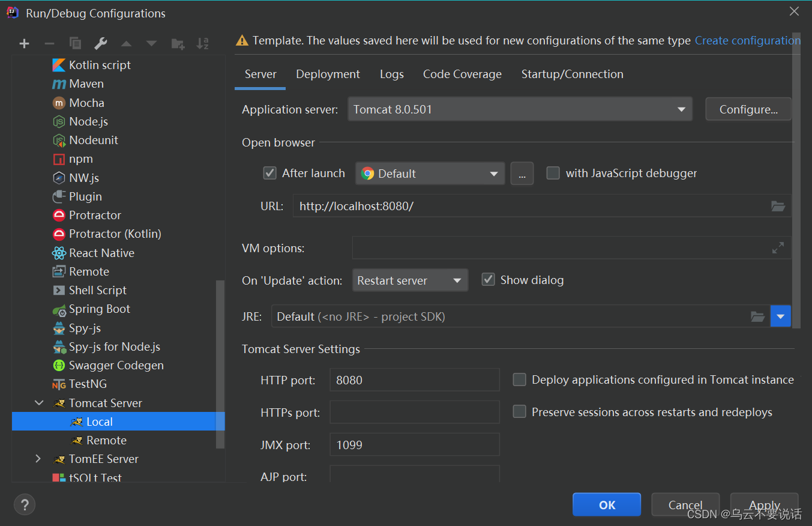Switch to the Code Coverage tab
Screen dimensions: 812x526
[462, 74]
